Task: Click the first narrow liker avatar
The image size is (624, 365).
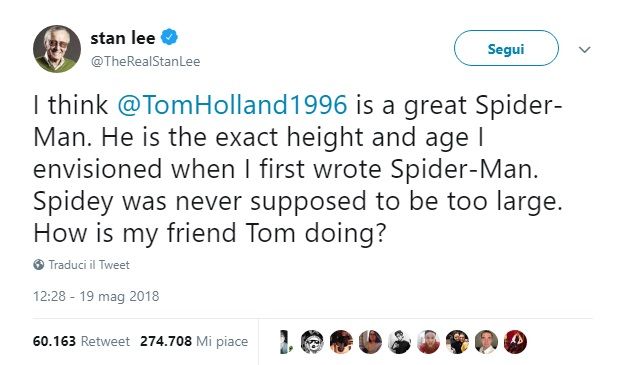Action: coord(284,342)
